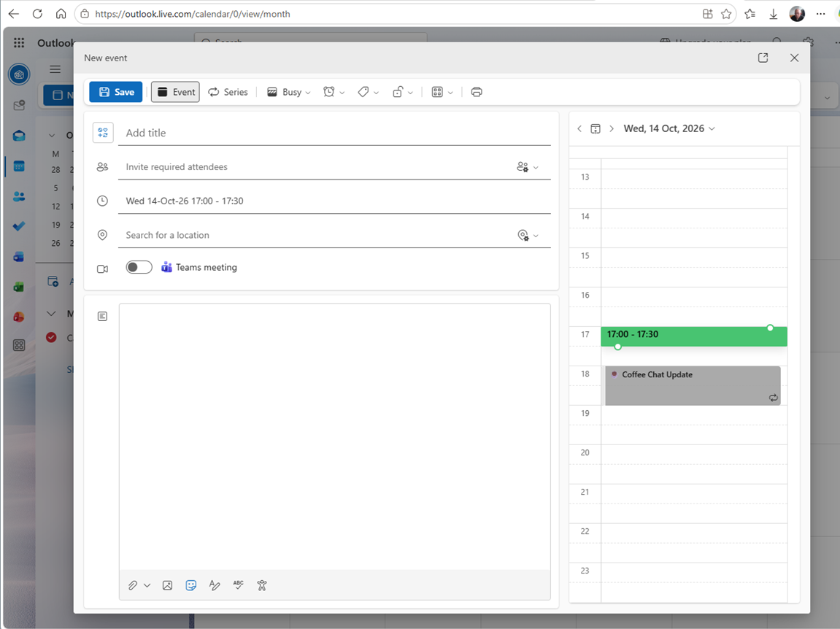Open the Wed, 14 Oct, 2026 date picker

(669, 128)
